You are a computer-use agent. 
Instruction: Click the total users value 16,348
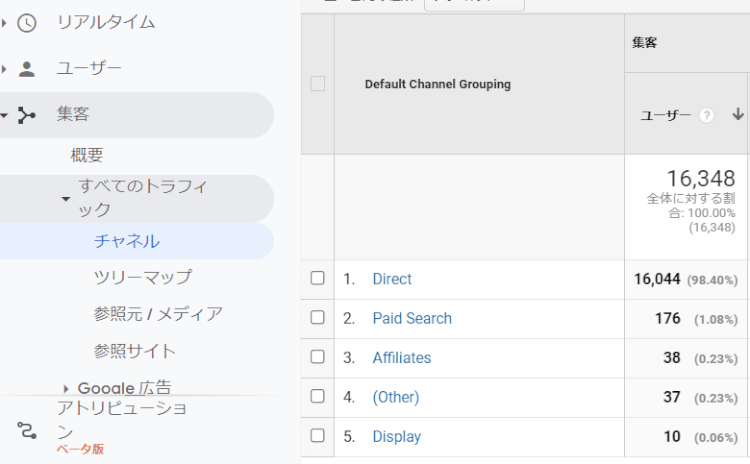tap(701, 178)
